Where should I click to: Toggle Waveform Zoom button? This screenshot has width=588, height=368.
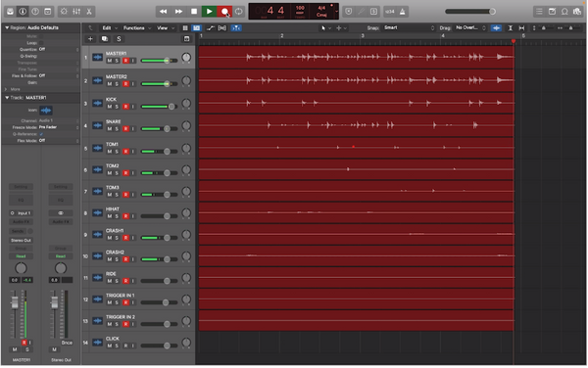coord(496,28)
